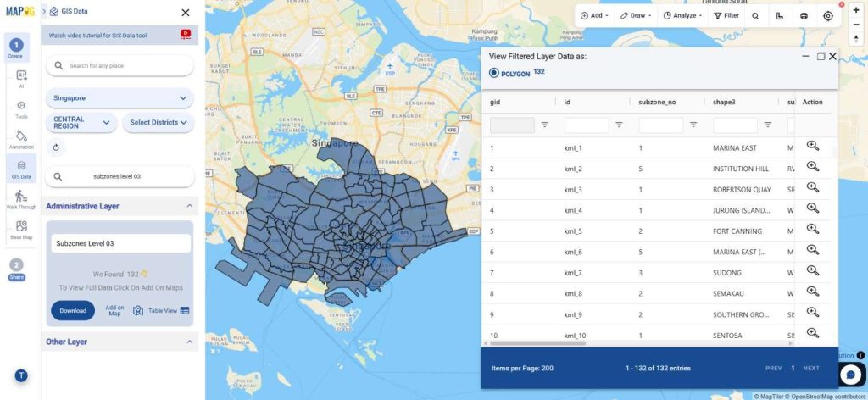The image size is (868, 400).
Task: Click the Watch video tutorial link
Action: point(98,36)
